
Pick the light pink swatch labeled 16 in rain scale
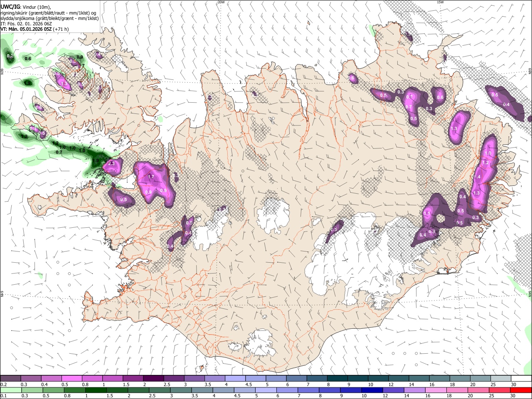(x=435, y=390)
